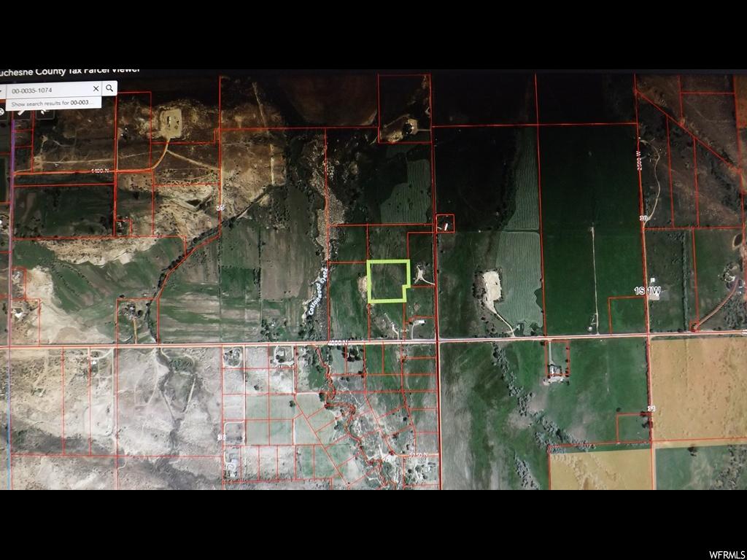The image size is (747, 560).
Task: Clear the parcel search box text
Action: click(x=96, y=89)
